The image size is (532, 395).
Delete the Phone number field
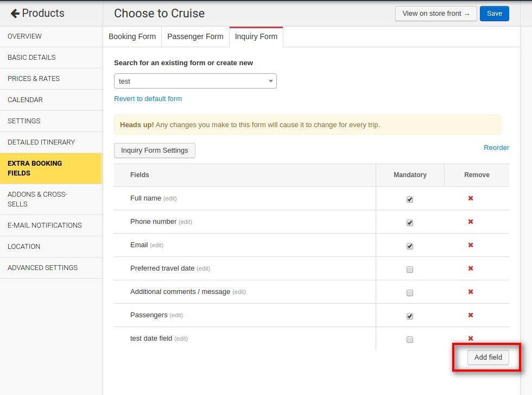pyautogui.click(x=471, y=222)
